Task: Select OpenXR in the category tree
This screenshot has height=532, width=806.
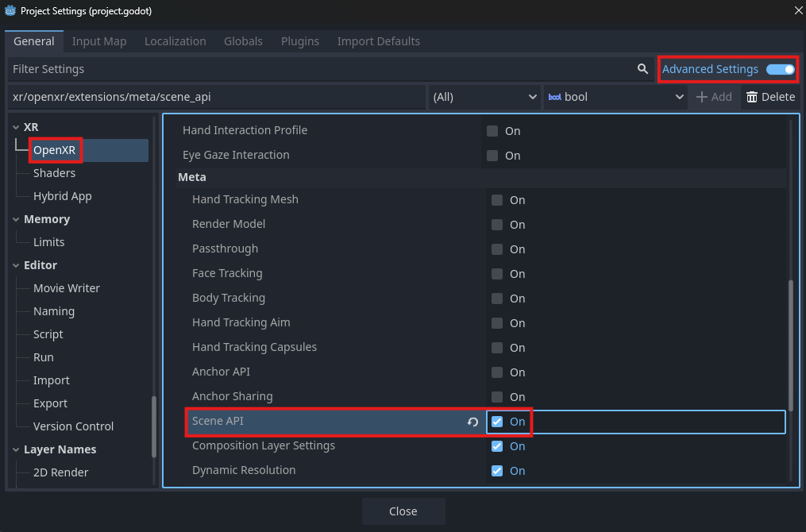Action: point(55,150)
